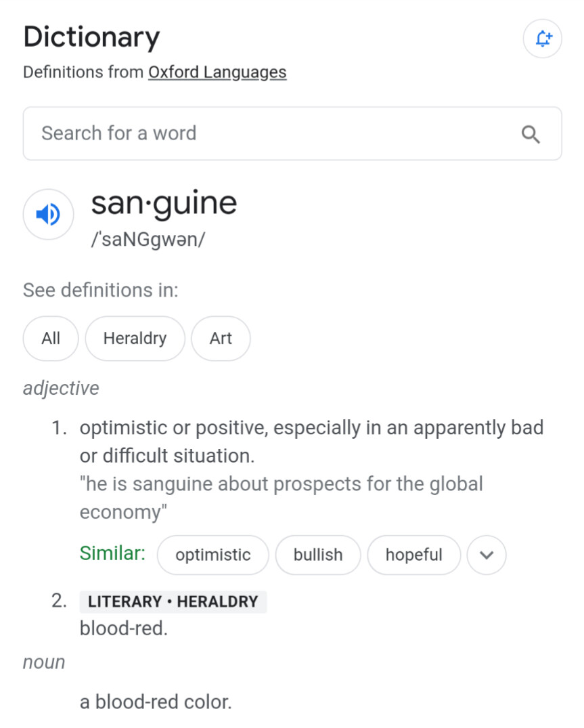Click the blood-red definition text
Image resolution: width=584 pixels, height=728 pixels.
tap(123, 628)
